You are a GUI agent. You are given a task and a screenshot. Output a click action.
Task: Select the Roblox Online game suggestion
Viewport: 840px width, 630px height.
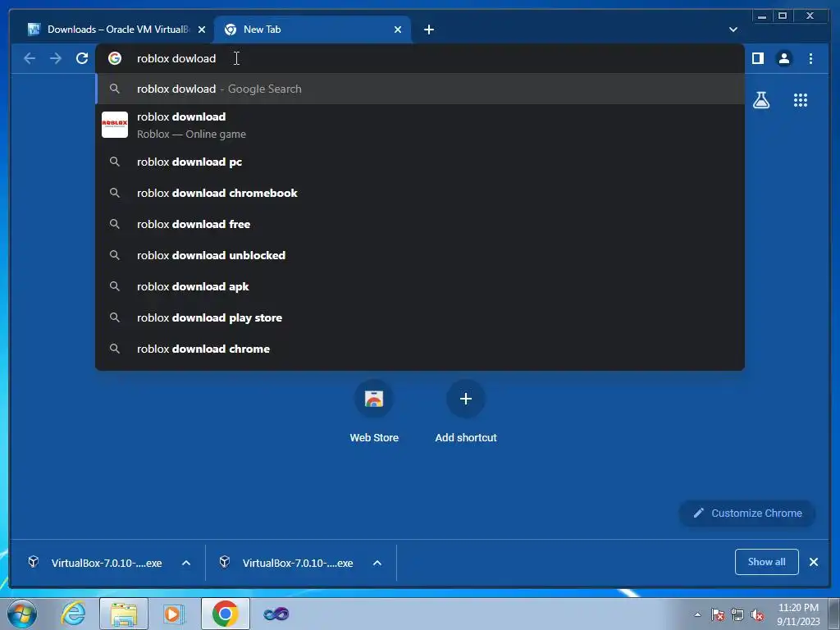coord(420,125)
